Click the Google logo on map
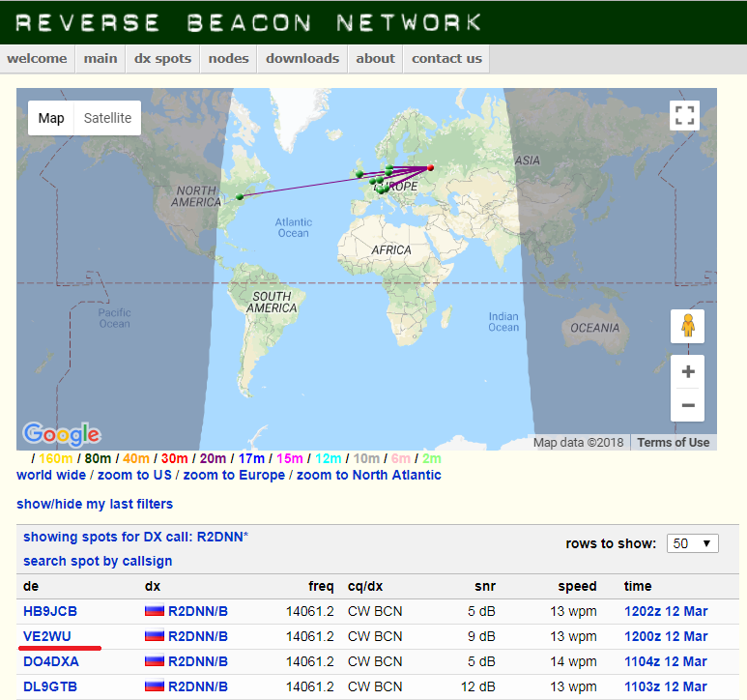The width and height of the screenshot is (747, 700). 62,434
